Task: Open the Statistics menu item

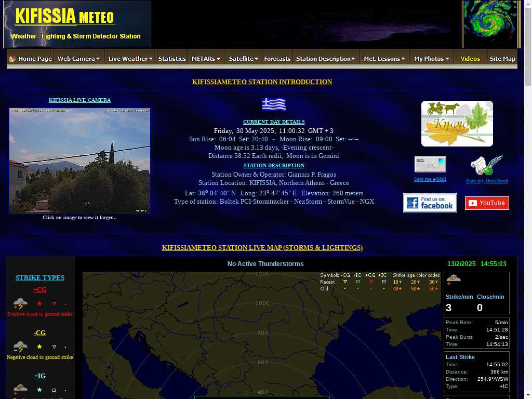Action: tap(172, 59)
